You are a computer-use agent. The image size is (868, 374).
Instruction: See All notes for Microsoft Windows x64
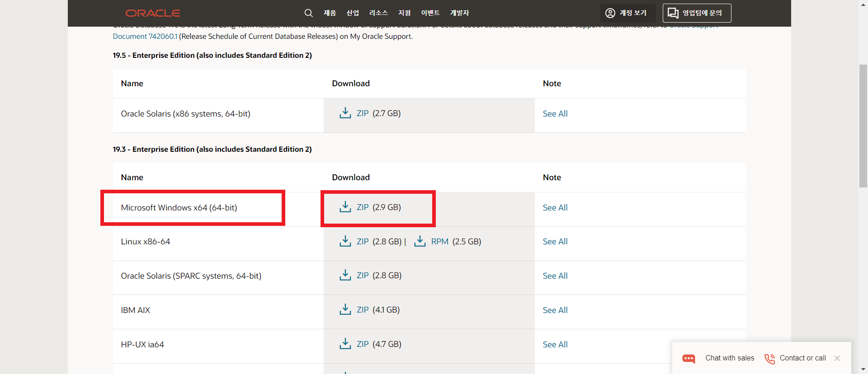(555, 208)
